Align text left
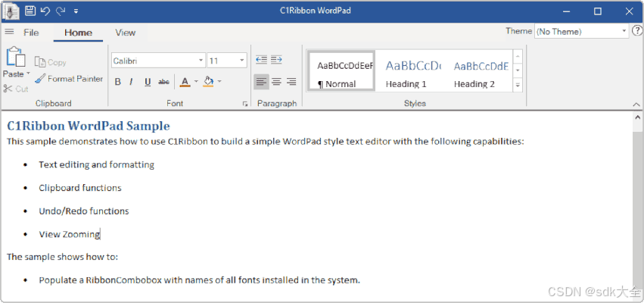 261,82
